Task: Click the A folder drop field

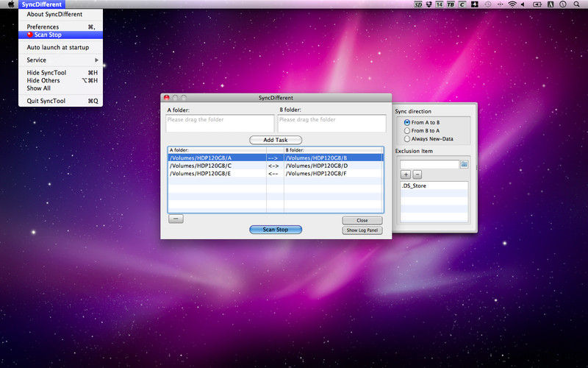Action: (220, 123)
